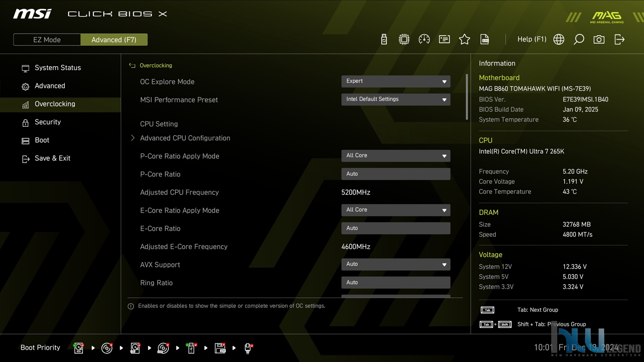644x362 pixels.
Task: Select the USB key boot device icon
Action: coord(191,348)
